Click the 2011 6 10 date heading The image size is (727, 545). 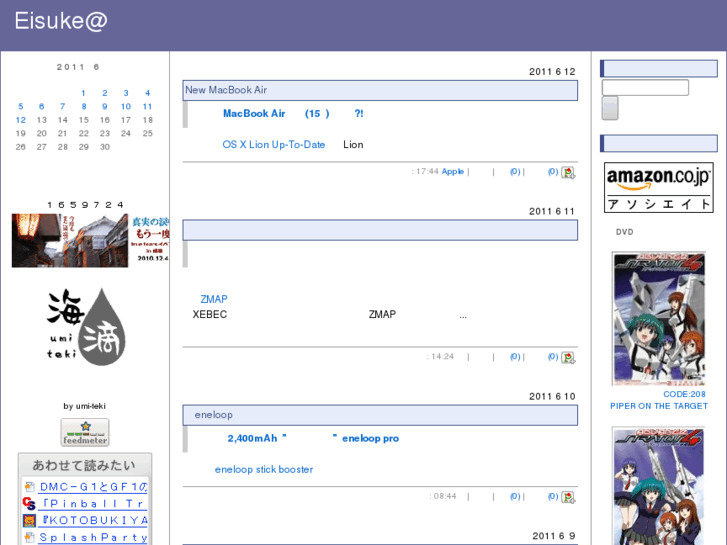point(552,397)
